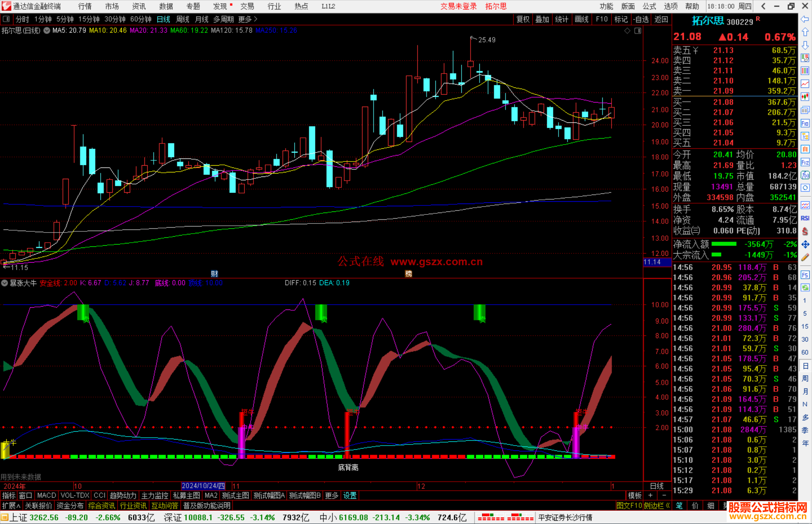812x524 pixels.
Task: Switch to 周 weekly period in sidebar
Action: [805, 378]
